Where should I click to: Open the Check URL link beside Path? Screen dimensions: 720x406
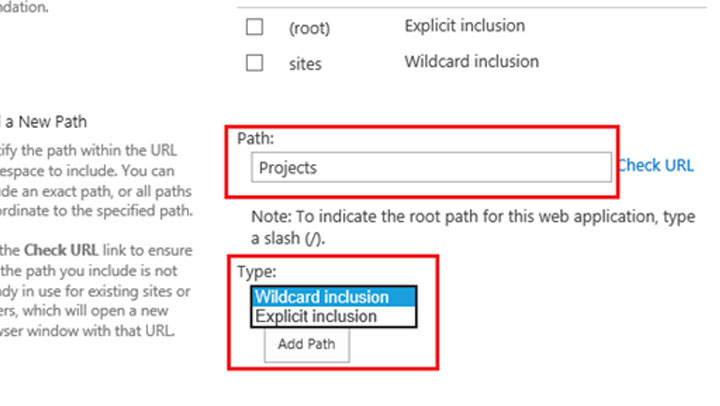656,165
